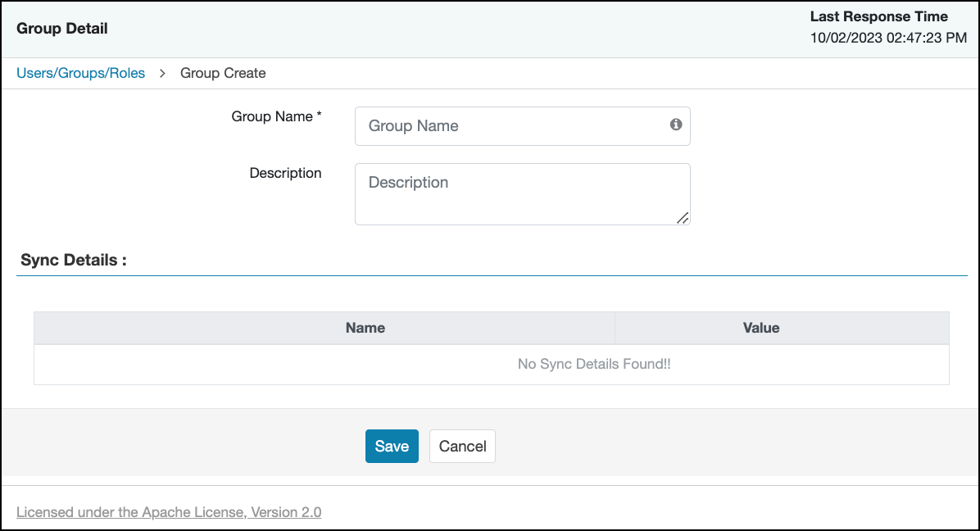
Task: Click the Description field label
Action: click(285, 173)
